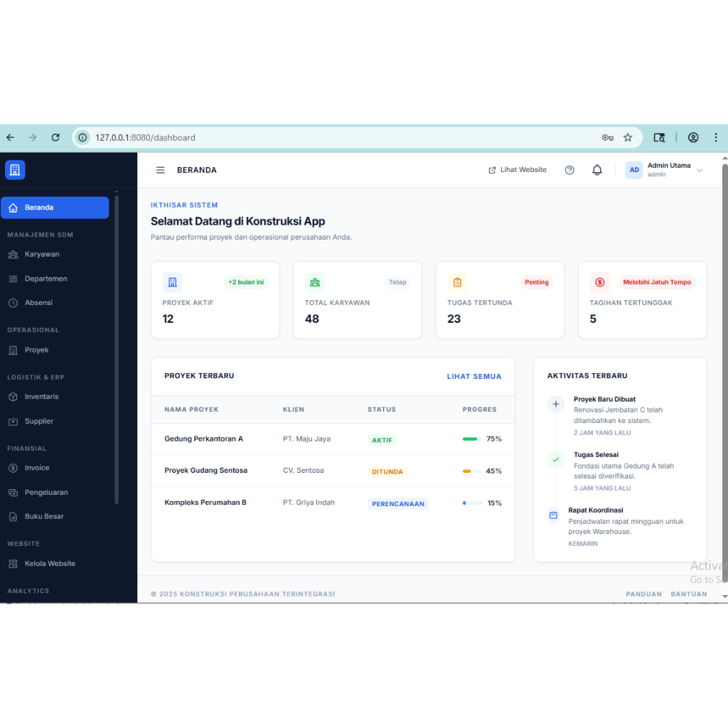Open PANDUAN footer link

643,594
